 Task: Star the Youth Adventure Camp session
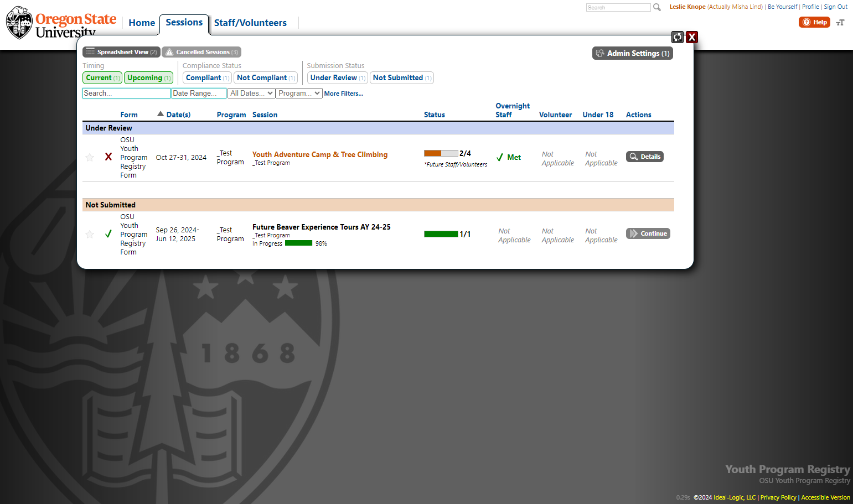coord(90,157)
